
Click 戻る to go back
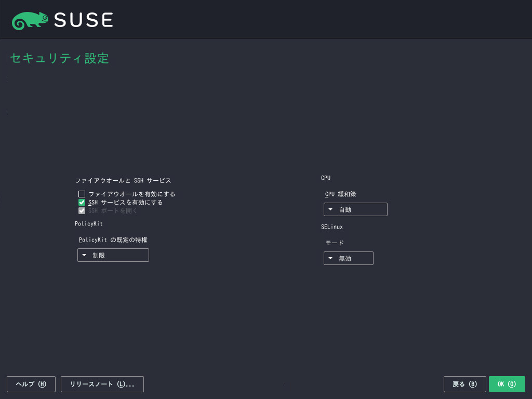(x=464, y=384)
